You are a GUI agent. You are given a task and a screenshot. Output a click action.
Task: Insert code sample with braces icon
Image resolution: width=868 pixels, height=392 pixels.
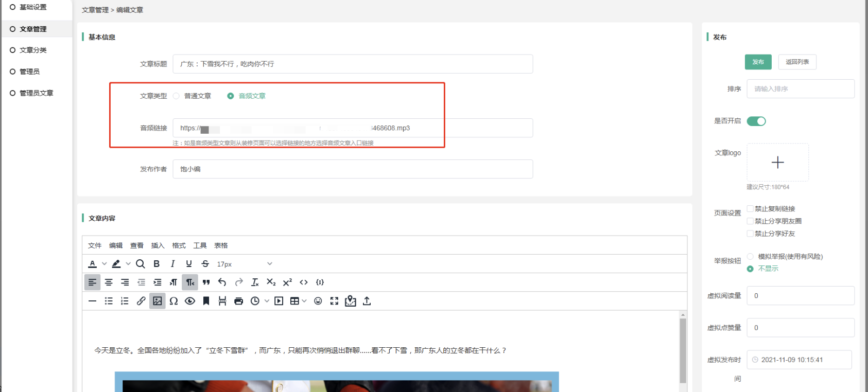click(320, 282)
